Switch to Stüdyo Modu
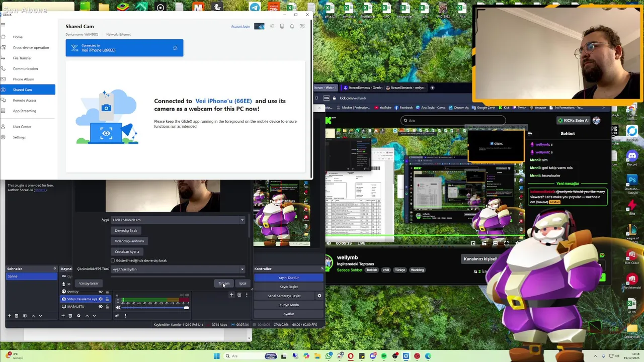The height and width of the screenshot is (362, 644). click(x=289, y=305)
